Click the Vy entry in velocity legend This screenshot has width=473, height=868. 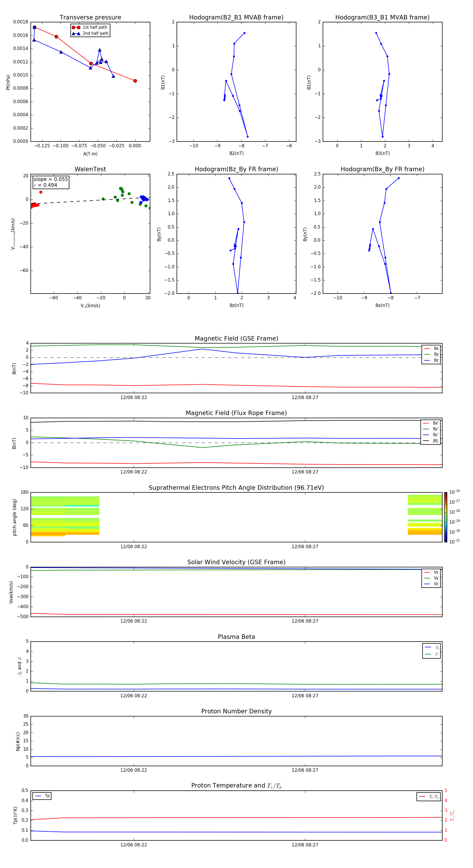click(x=431, y=578)
